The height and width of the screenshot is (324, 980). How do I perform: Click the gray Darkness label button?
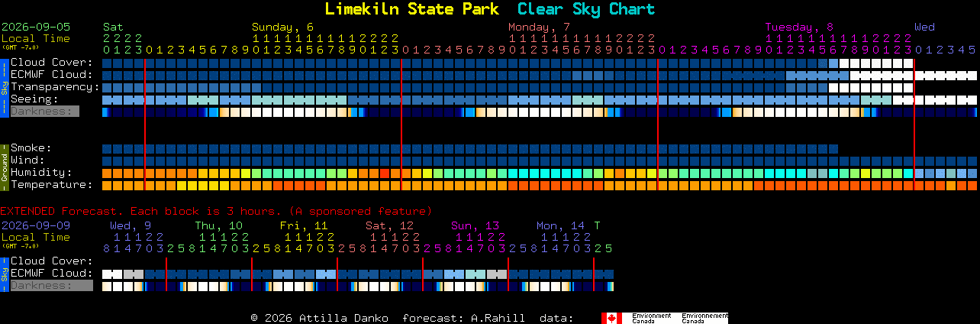(x=44, y=112)
